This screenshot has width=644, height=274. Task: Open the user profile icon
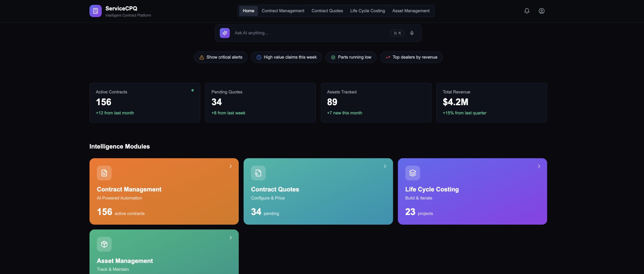coord(541,11)
